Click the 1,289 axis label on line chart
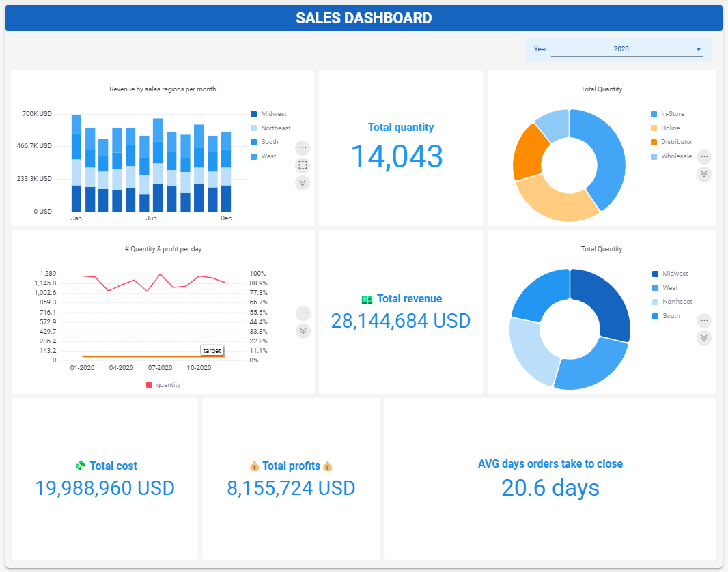The image size is (728, 572). (x=48, y=274)
